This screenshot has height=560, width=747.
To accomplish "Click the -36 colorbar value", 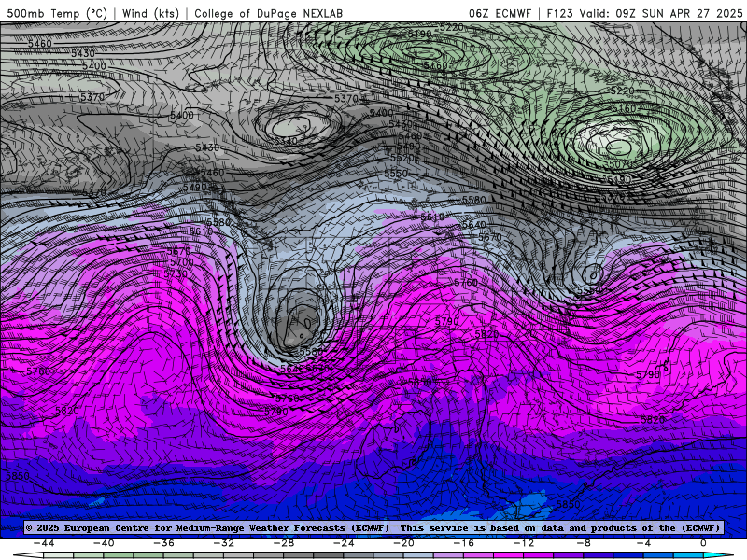I will coord(163,543).
